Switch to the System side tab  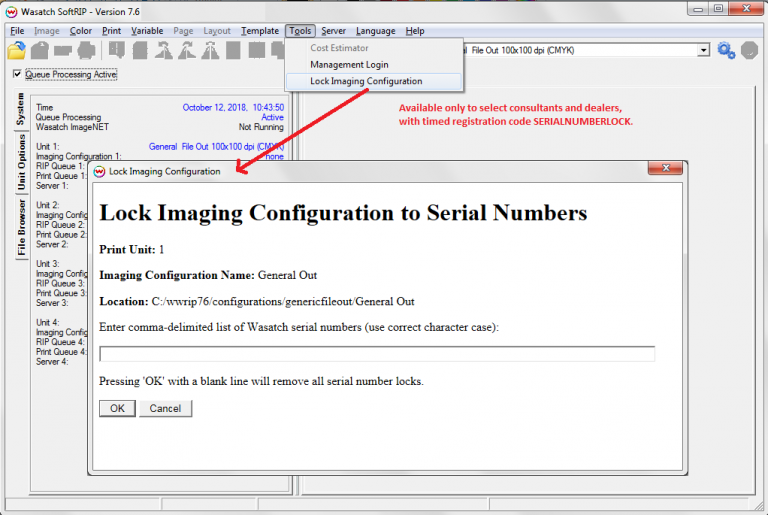pos(21,109)
